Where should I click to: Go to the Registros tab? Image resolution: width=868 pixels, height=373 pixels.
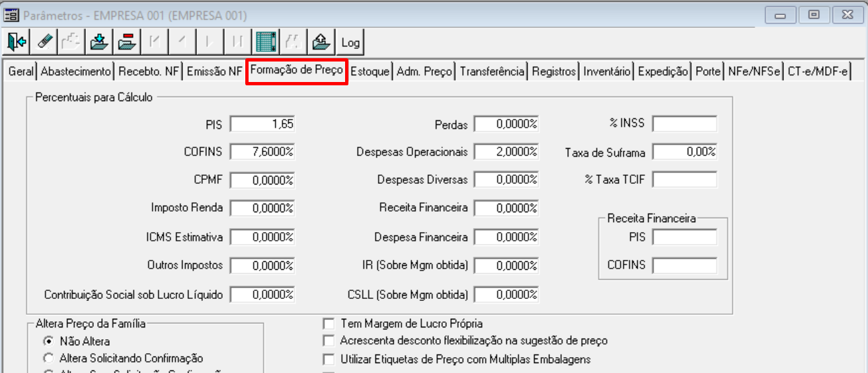point(554,71)
